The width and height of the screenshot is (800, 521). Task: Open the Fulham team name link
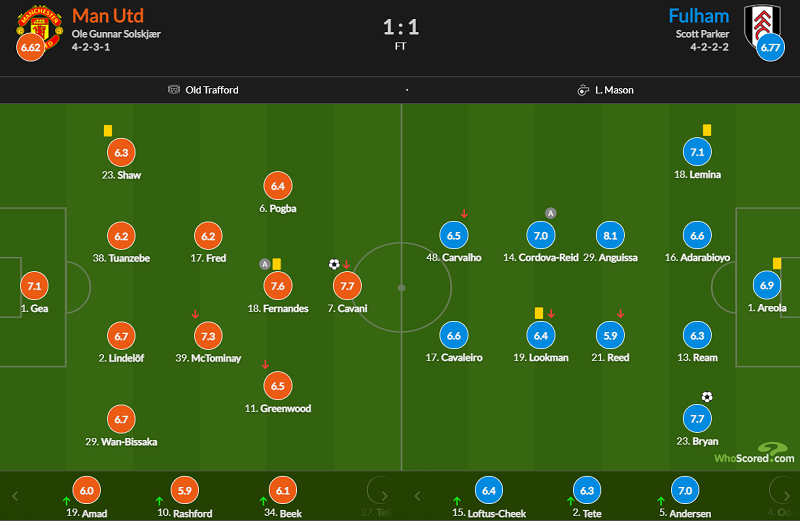click(698, 16)
